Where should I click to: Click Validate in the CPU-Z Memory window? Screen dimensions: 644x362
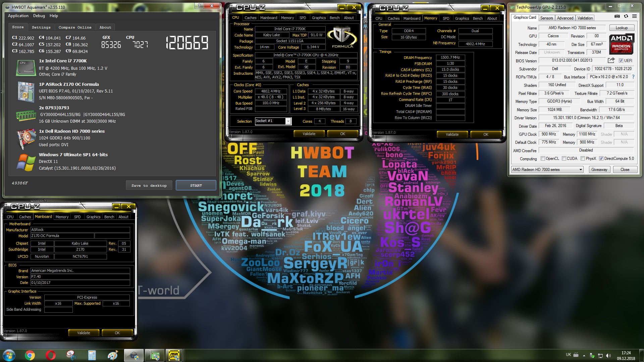[452, 134]
